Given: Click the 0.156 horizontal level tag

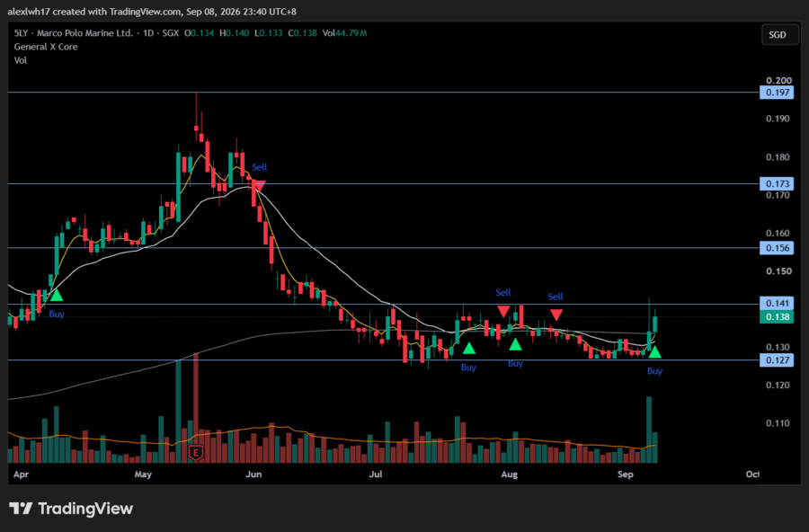Looking at the screenshot, I should coord(777,248).
